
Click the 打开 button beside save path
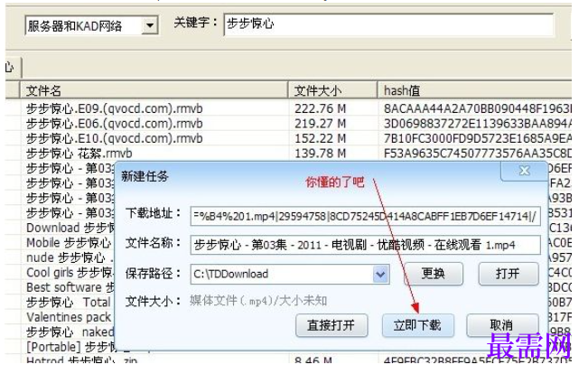(x=509, y=274)
